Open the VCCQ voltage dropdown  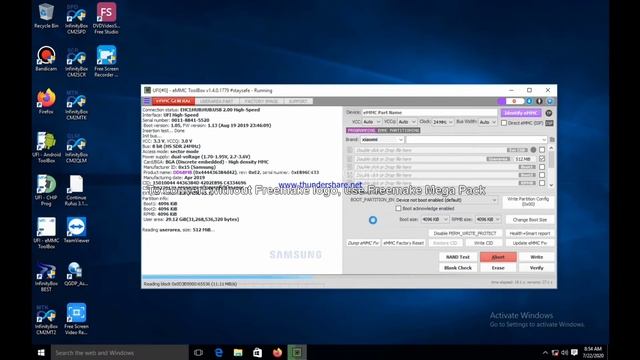click(407, 122)
